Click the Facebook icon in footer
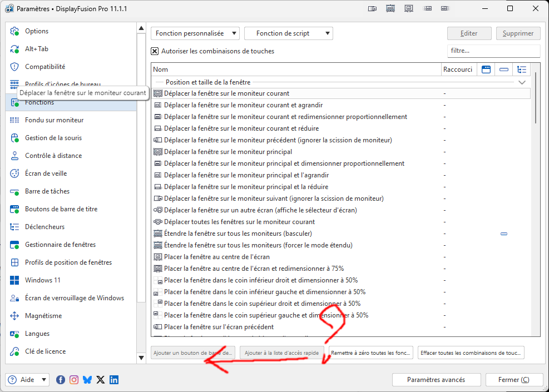The image size is (549, 392). (x=61, y=380)
